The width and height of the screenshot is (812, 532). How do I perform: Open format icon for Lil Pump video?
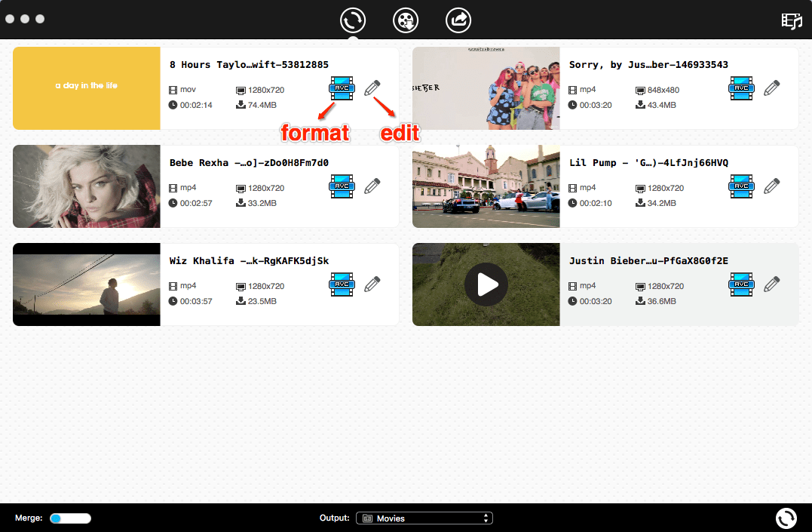(x=742, y=186)
